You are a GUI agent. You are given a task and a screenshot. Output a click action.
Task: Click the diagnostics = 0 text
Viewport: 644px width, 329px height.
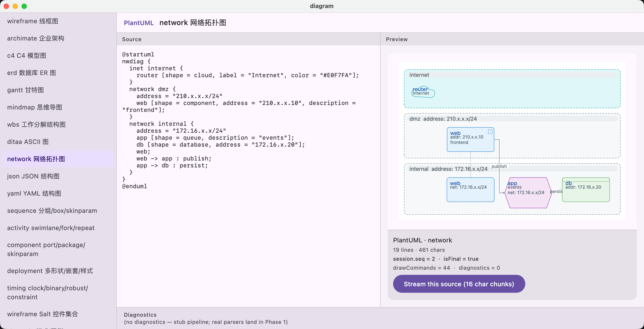[x=479, y=268]
